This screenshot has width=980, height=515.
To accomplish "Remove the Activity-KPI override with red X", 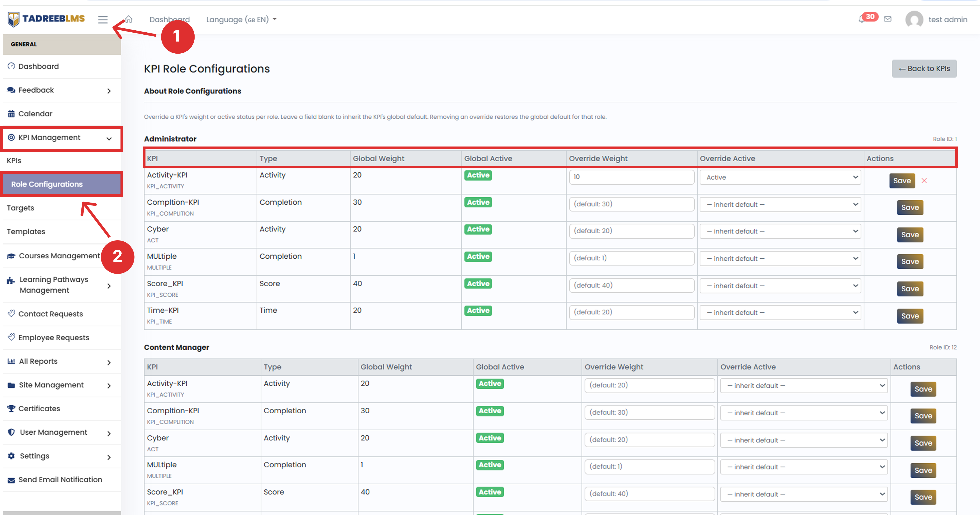I will [x=924, y=180].
